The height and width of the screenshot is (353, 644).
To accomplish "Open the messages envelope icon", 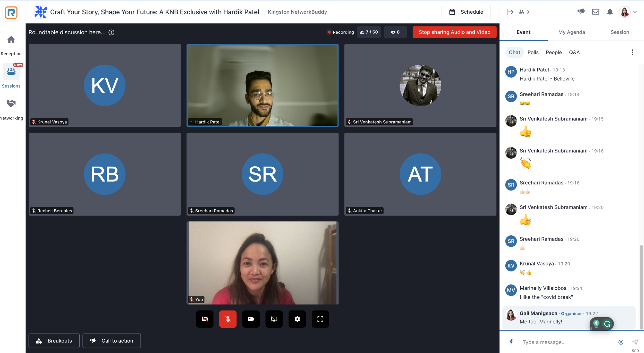I will point(596,12).
